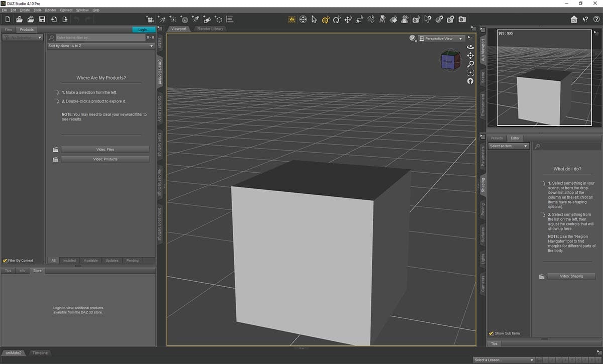The image size is (603, 364).
Task: Save the scene with the Save icon
Action: pyautogui.click(x=42, y=19)
